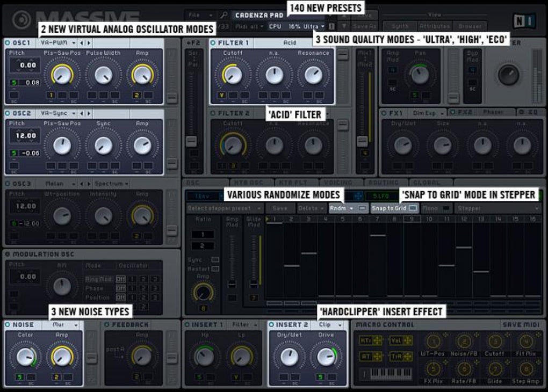Toggle OSC1 power button
Screen dimensions: 548x392
click(x=8, y=43)
